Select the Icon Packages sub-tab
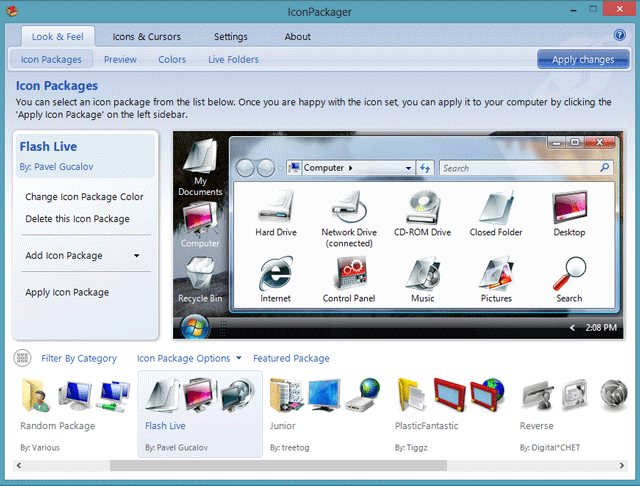Viewport: 640px width, 486px height. [51, 59]
